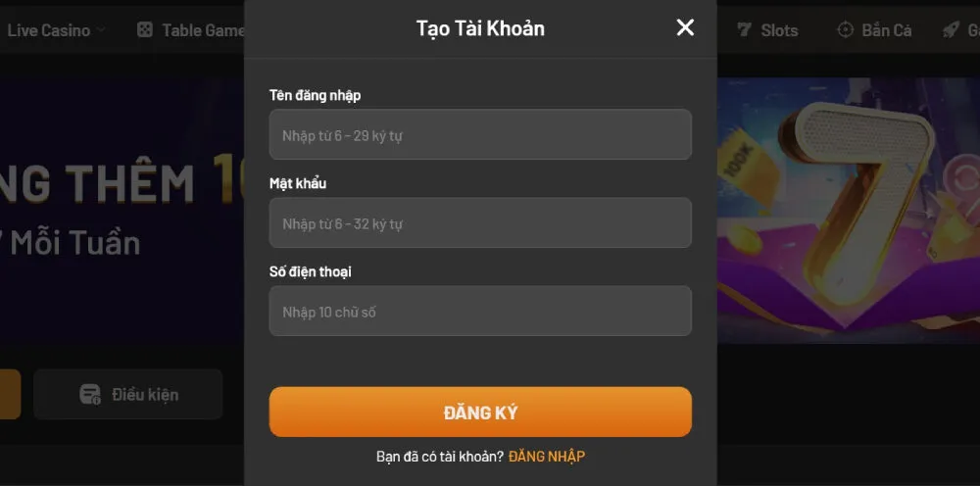
Task: Go to the Slots menu label
Action: 779,30
